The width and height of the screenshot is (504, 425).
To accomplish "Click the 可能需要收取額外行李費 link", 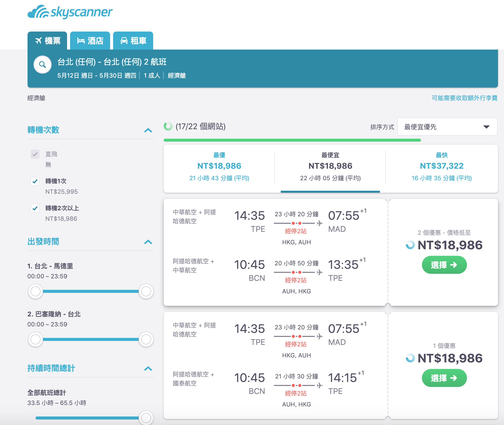I will coord(464,98).
